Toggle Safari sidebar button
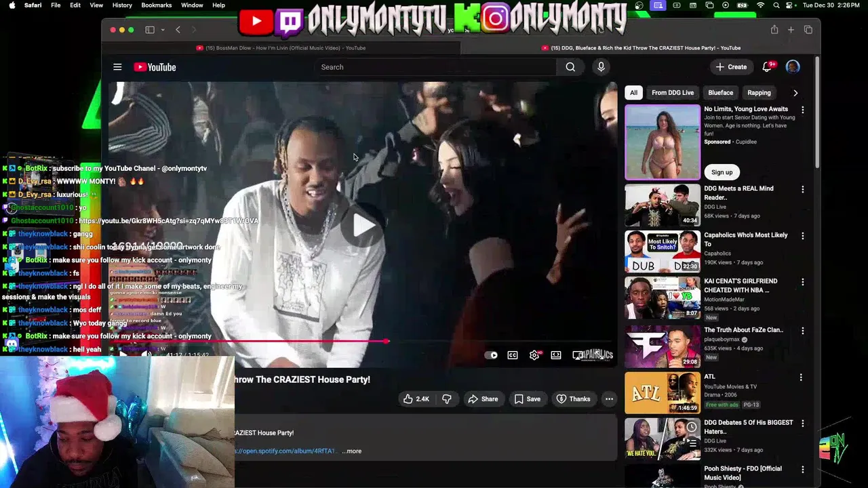The width and height of the screenshot is (868, 488). pos(150,30)
